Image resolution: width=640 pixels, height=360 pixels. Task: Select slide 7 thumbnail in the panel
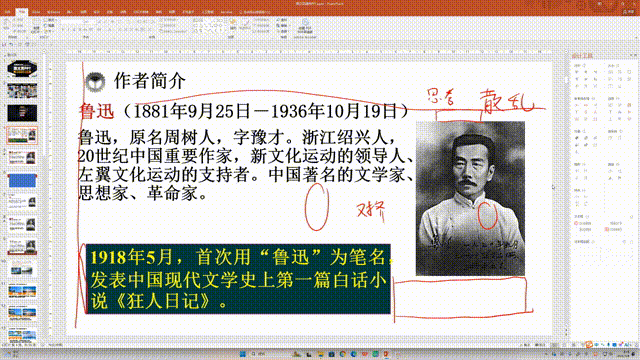tap(22, 202)
